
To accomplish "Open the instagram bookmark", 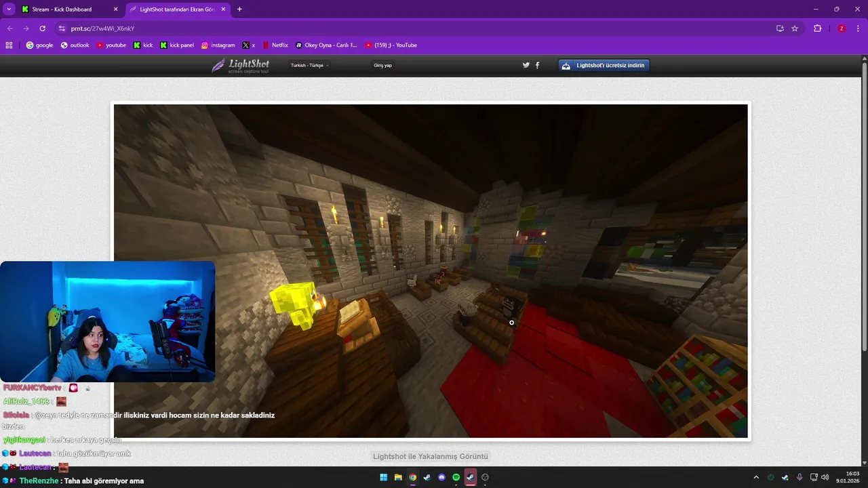I will [218, 45].
